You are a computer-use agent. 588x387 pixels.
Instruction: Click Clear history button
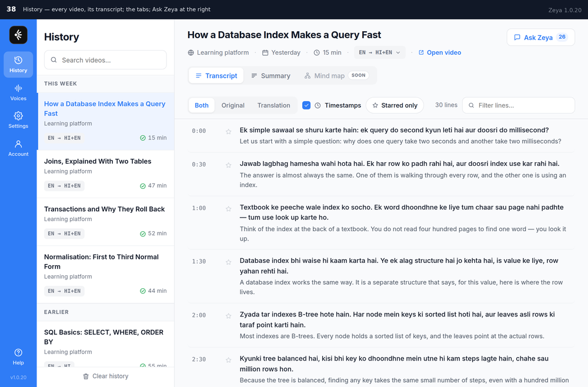coord(105,376)
